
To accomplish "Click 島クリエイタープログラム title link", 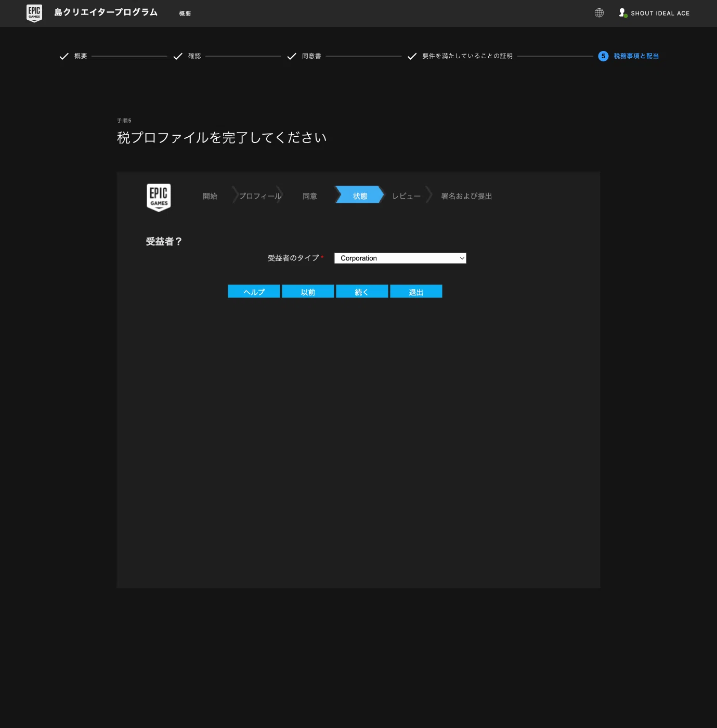I will (106, 12).
